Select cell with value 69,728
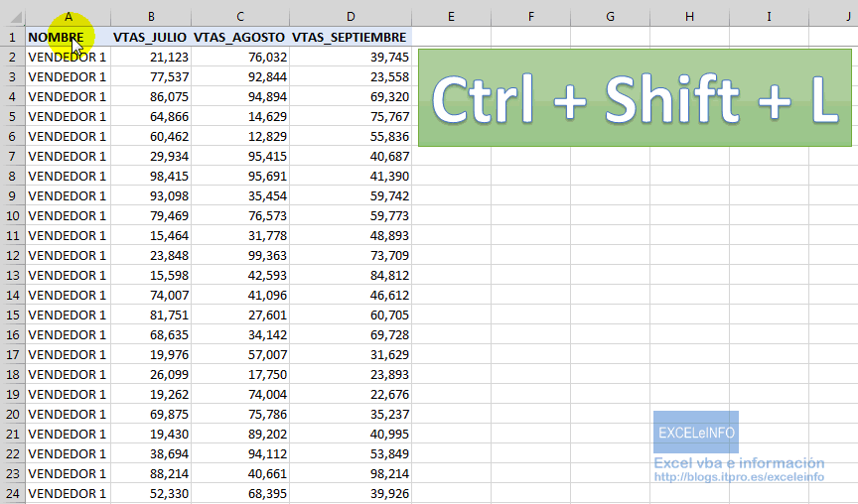This screenshot has width=858, height=504. pos(351,334)
